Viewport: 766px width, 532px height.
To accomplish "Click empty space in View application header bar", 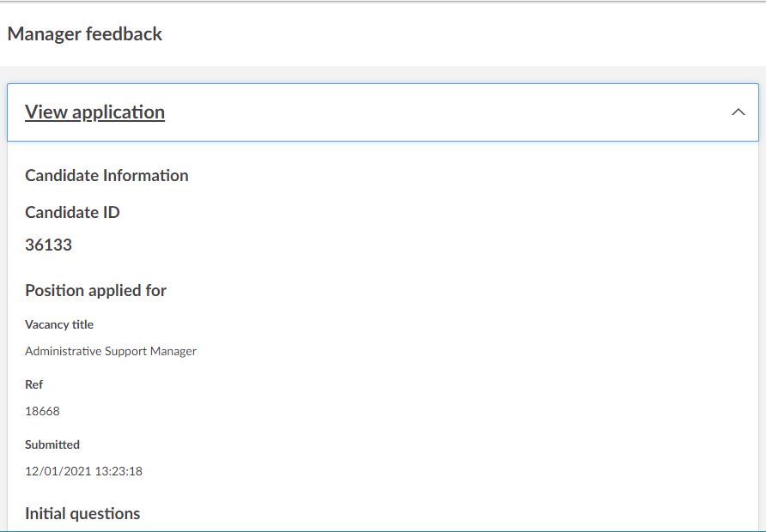I will (447, 112).
